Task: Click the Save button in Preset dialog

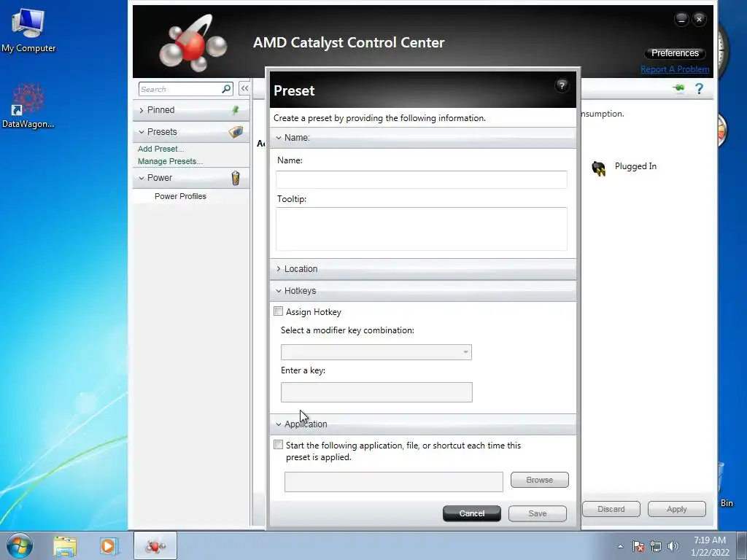Action: click(x=538, y=513)
